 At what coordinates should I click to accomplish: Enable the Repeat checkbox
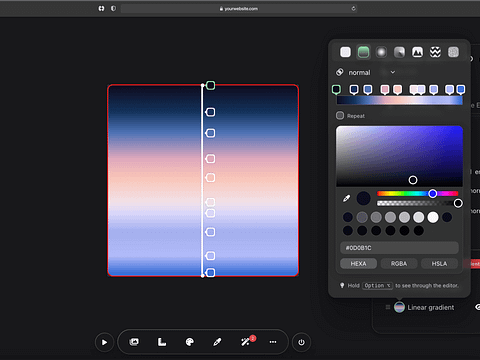(x=340, y=115)
